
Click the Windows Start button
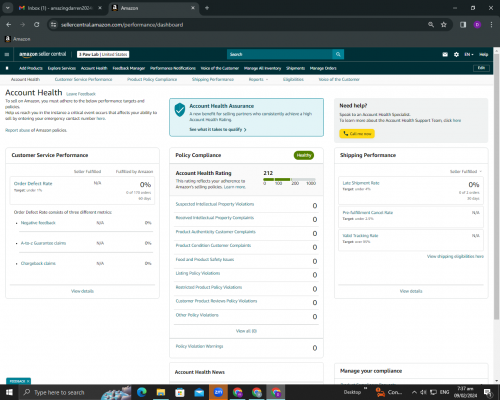coord(9,392)
